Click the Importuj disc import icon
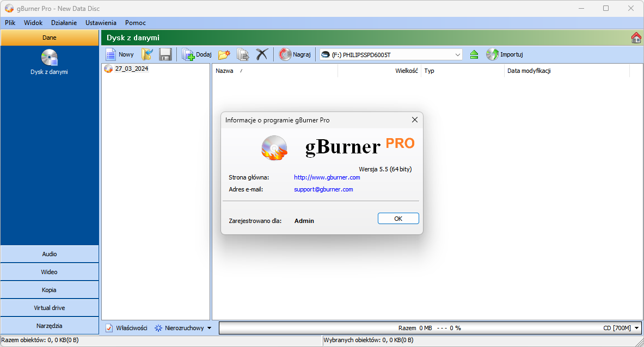Image resolution: width=644 pixels, height=347 pixels. [492, 54]
